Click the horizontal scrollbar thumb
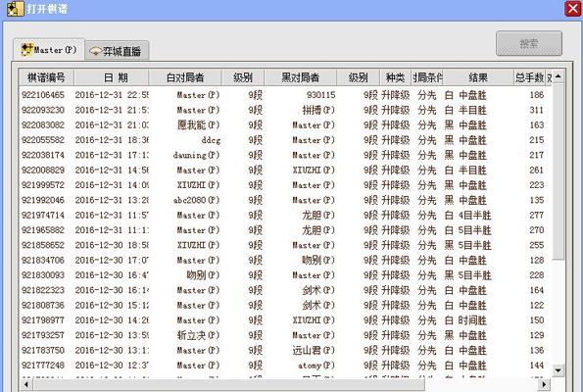The image size is (583, 392). pyautogui.click(x=228, y=384)
